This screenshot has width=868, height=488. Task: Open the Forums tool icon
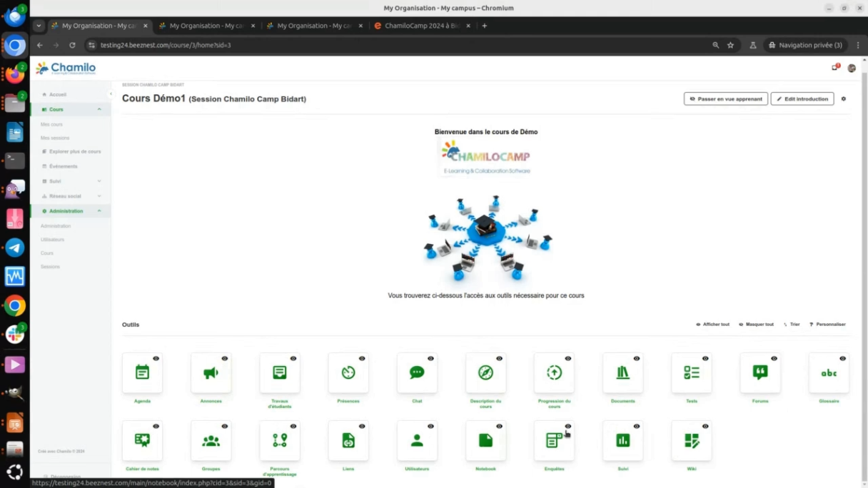[x=760, y=373]
